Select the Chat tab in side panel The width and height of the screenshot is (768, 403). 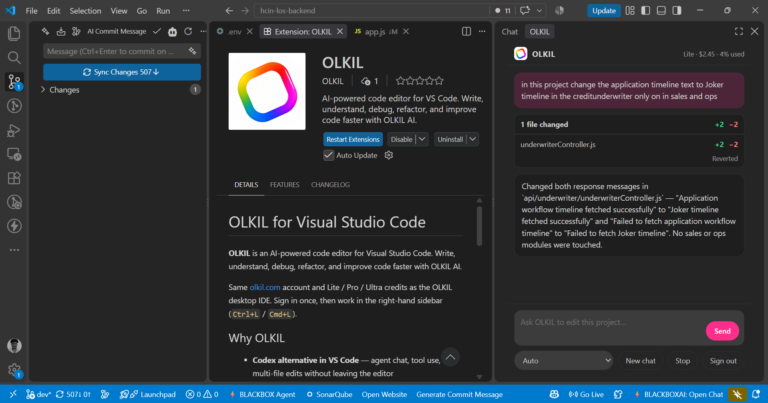(509, 31)
